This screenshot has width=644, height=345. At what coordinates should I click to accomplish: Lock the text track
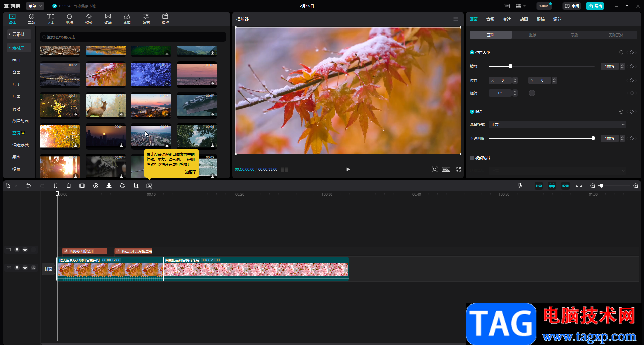tap(17, 250)
